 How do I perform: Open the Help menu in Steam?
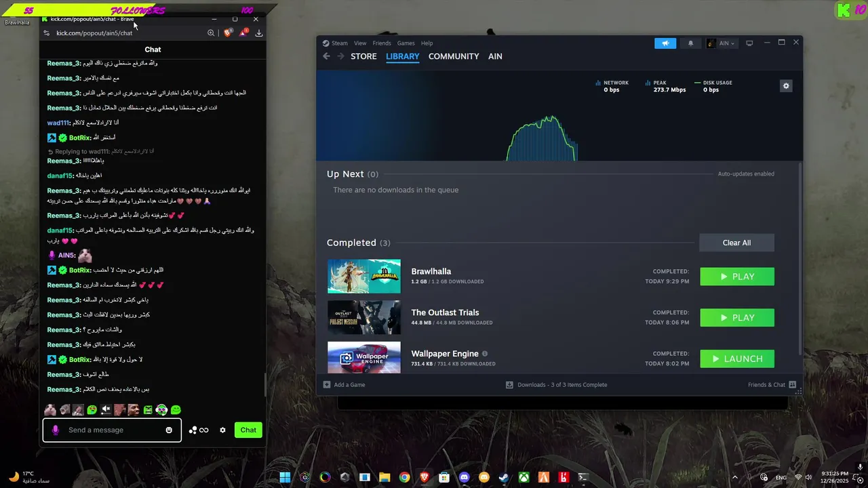(427, 43)
